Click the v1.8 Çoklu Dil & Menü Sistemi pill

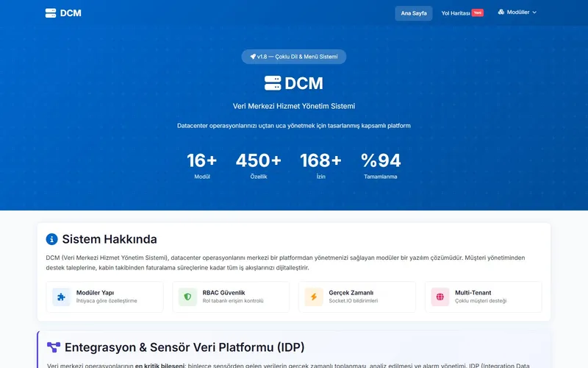(293, 57)
